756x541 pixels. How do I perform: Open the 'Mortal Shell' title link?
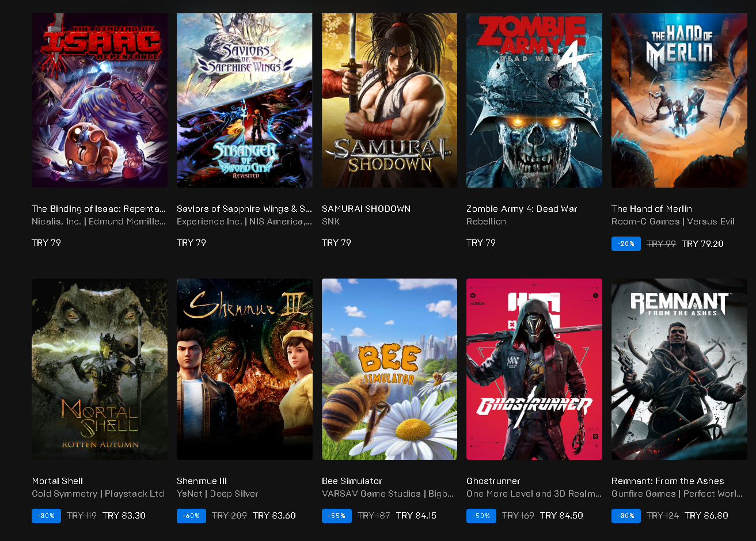pos(58,481)
